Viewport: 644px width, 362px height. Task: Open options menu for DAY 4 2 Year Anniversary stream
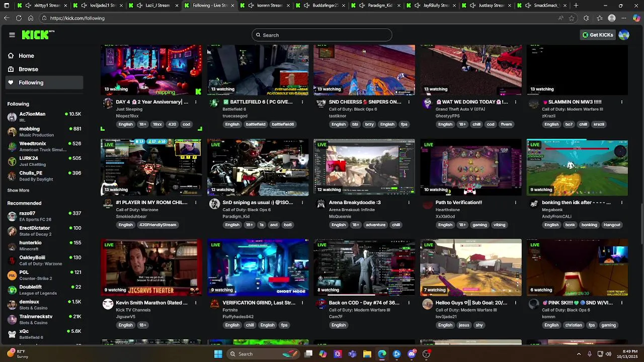pos(196,102)
